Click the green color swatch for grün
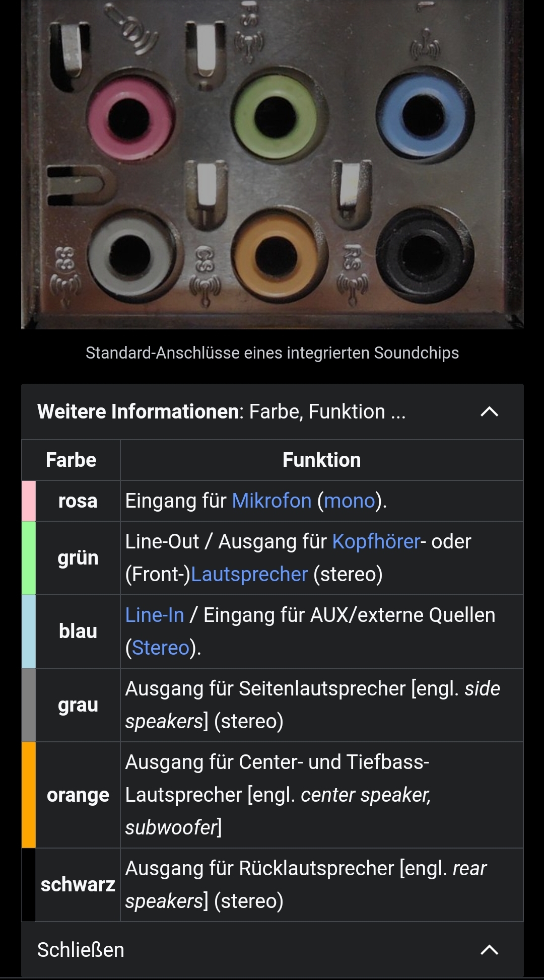This screenshot has height=980, width=544. point(29,558)
